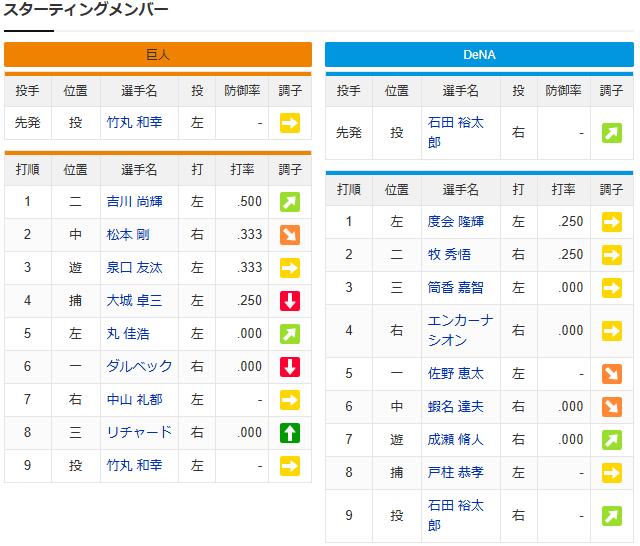
Task: Click 打順 column header in 巨人 batting table
Action: [28, 169]
